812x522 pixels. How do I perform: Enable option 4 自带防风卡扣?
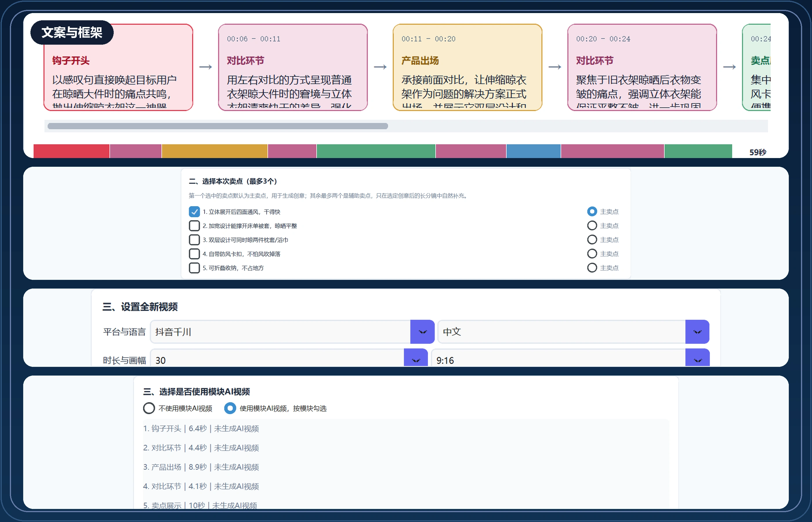pyautogui.click(x=194, y=253)
